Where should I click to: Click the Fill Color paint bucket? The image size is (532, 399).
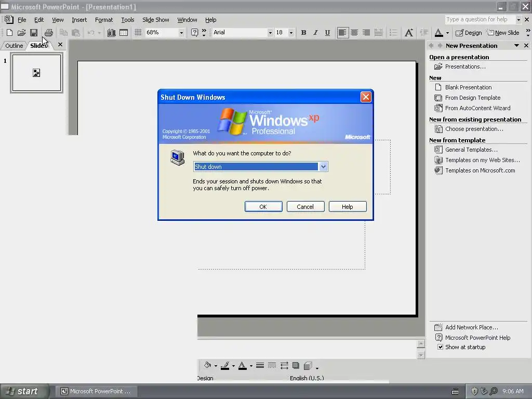208,365
